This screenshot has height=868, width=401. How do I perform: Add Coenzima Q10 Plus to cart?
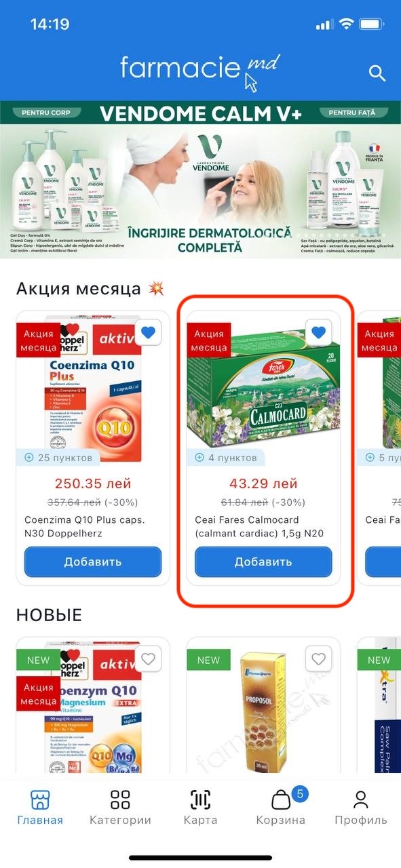(x=93, y=561)
